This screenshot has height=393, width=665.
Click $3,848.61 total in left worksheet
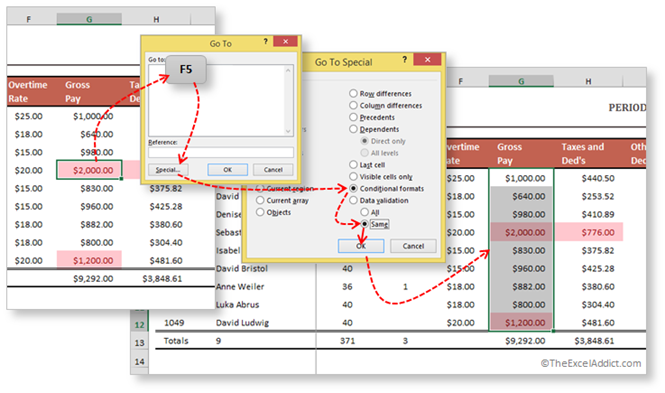(162, 279)
